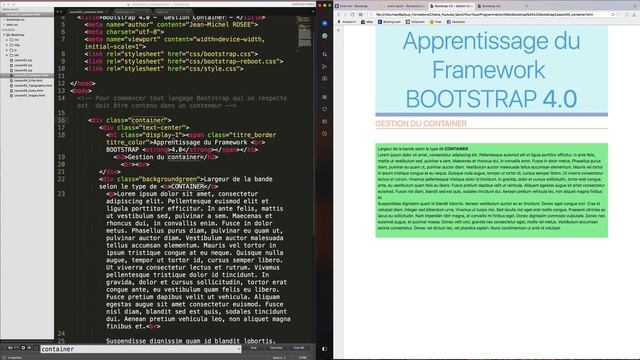Viewport: 640px width, 360px height.
Task: Toggle highlight matches option in find bar
Action: click(x=36, y=348)
